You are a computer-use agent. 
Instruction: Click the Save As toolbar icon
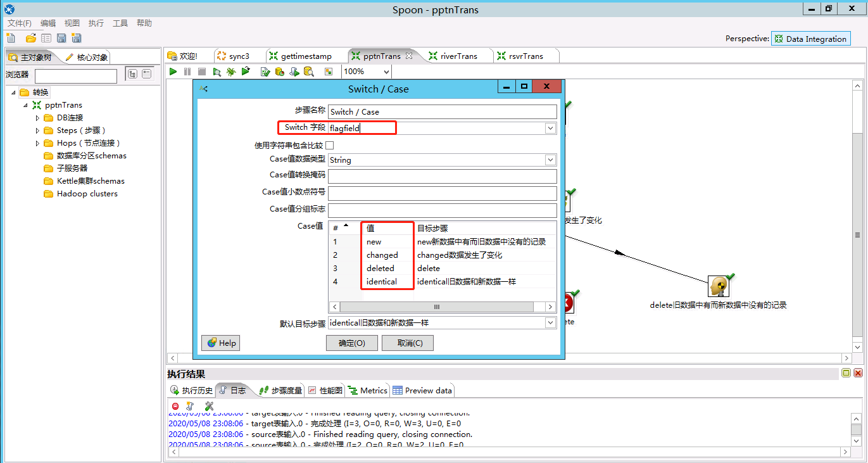pyautogui.click(x=77, y=38)
